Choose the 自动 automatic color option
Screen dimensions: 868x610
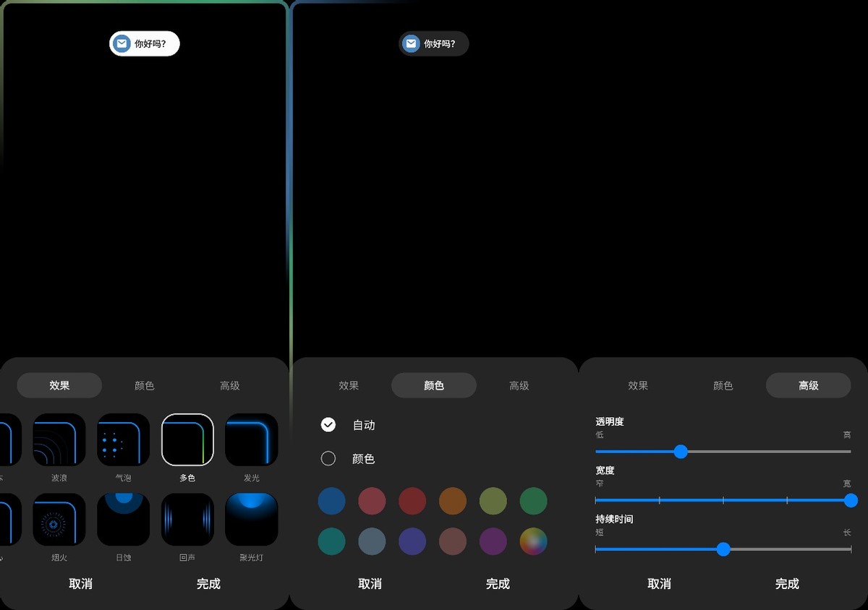[x=328, y=425]
